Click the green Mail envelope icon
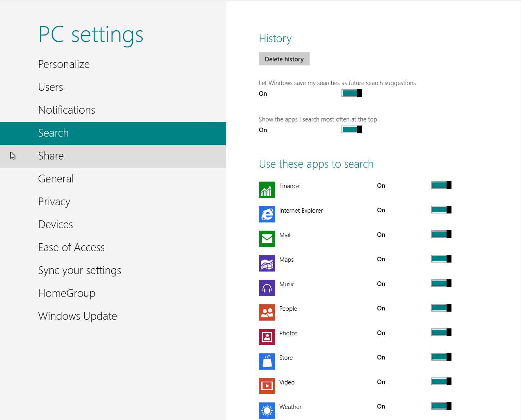Image resolution: width=521 pixels, height=420 pixels. (x=267, y=239)
